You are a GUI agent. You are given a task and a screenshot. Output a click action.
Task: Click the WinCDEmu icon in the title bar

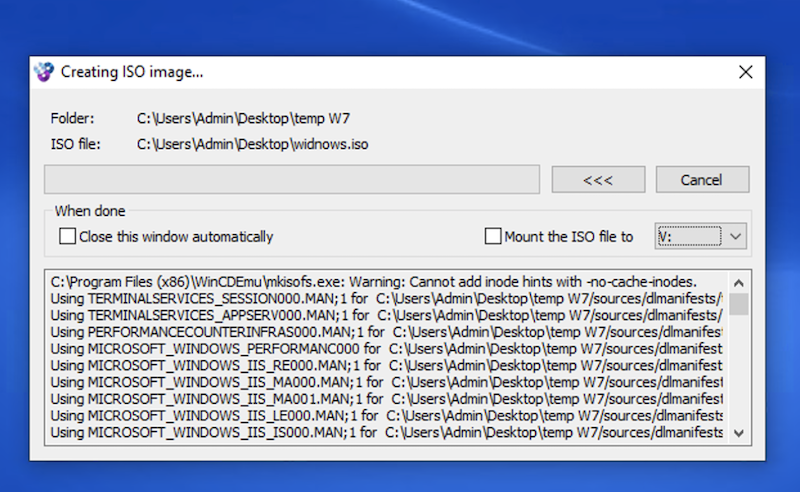pyautogui.click(x=44, y=72)
